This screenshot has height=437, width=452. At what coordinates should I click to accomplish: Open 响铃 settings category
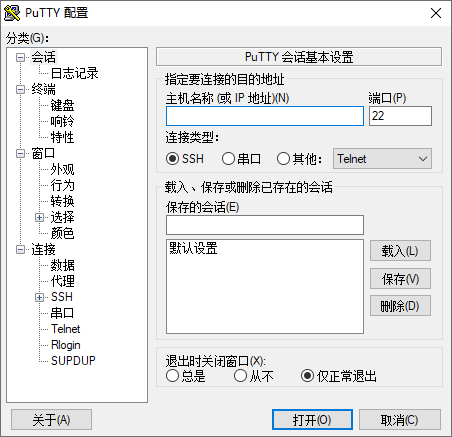pyautogui.click(x=62, y=121)
